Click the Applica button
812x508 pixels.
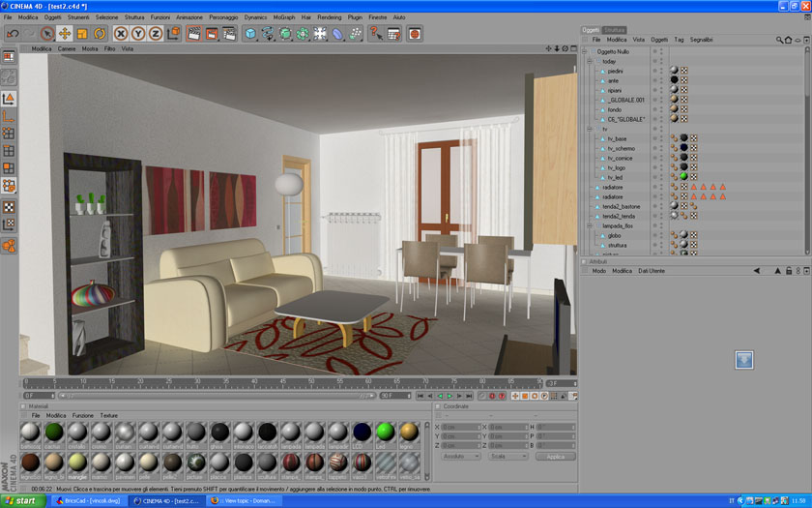coord(555,456)
